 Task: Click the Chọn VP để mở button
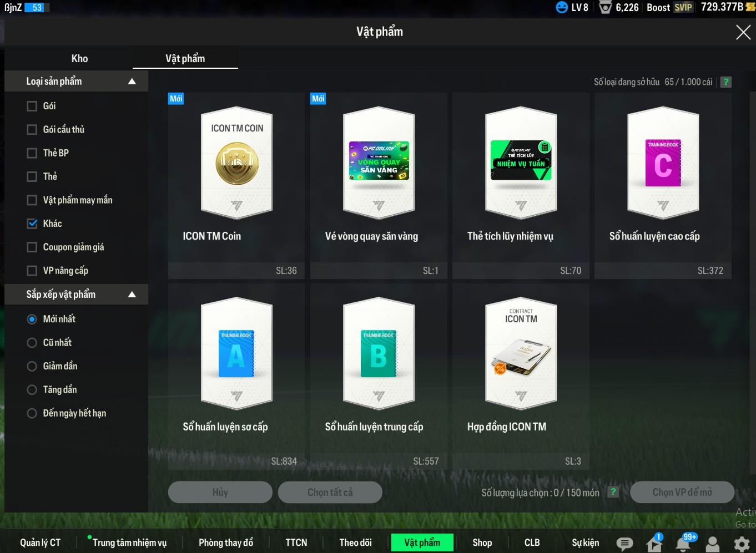pos(682,492)
